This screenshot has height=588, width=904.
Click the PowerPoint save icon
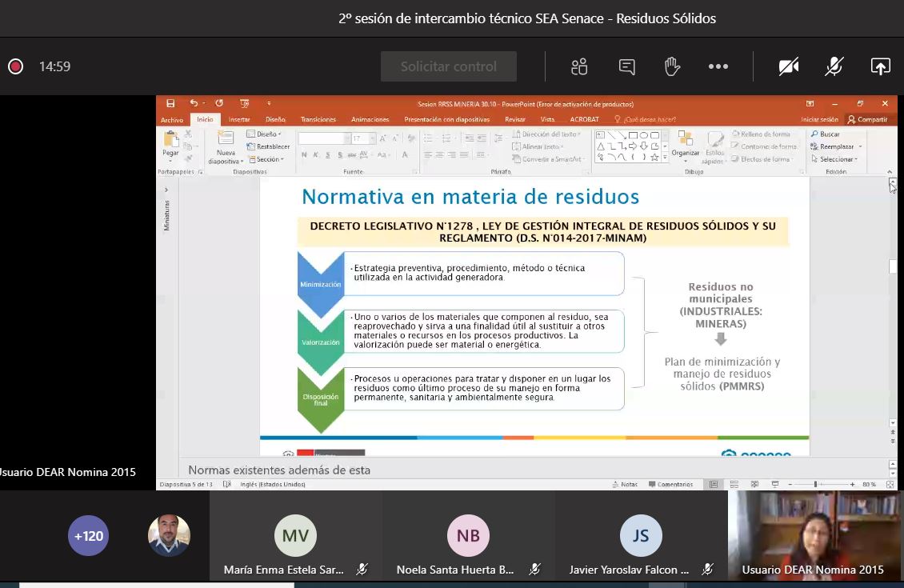170,103
